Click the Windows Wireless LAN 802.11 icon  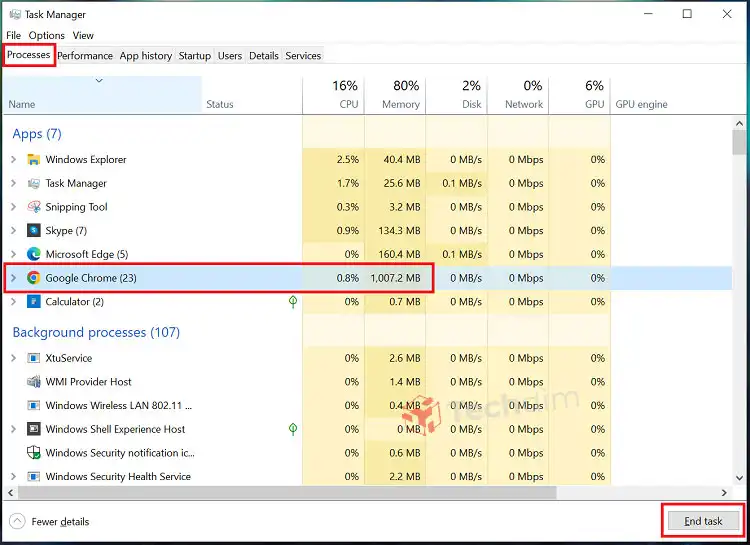33,405
